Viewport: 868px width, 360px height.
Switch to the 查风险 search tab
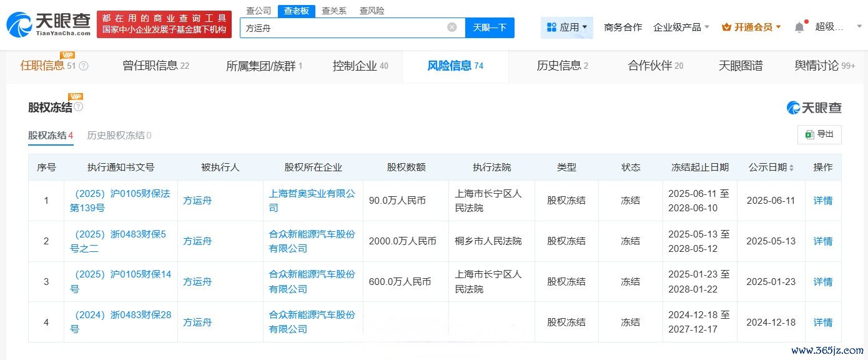click(x=372, y=11)
